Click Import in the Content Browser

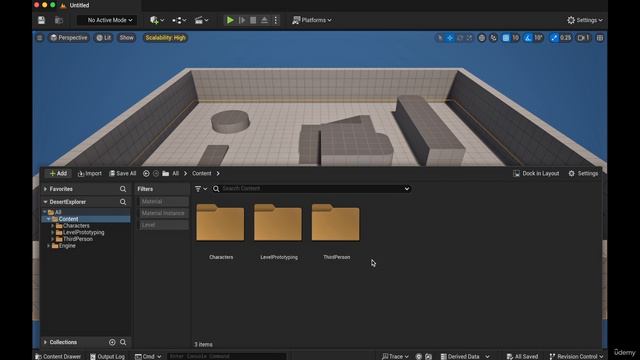tap(89, 173)
